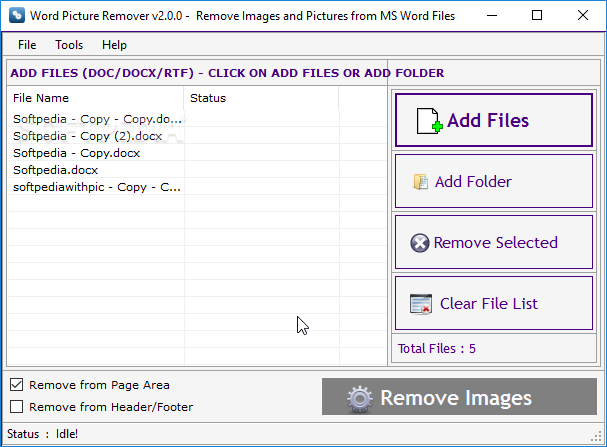This screenshot has width=607, height=447.
Task: Minimize the Word Picture Remover window
Action: 492,15
